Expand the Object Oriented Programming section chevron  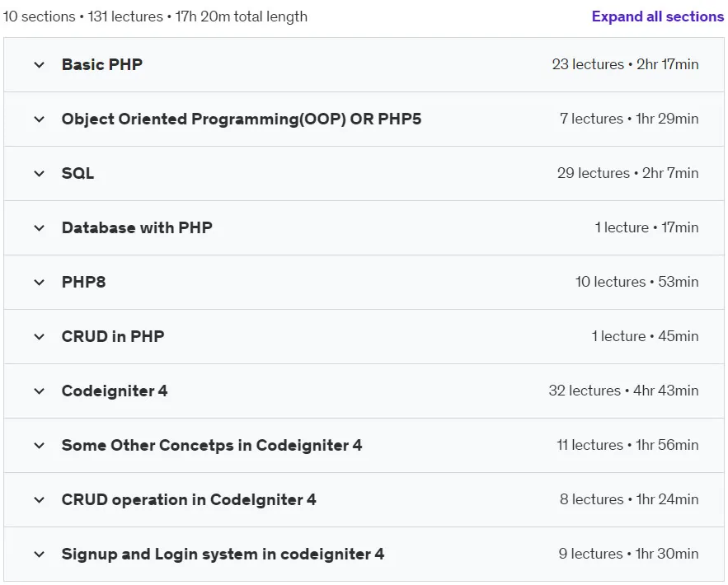point(40,119)
